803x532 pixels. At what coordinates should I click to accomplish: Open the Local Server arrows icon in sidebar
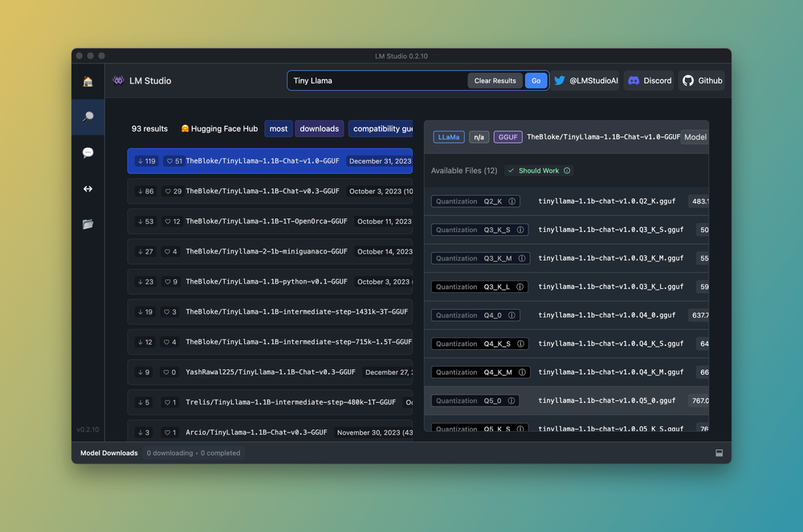point(88,189)
